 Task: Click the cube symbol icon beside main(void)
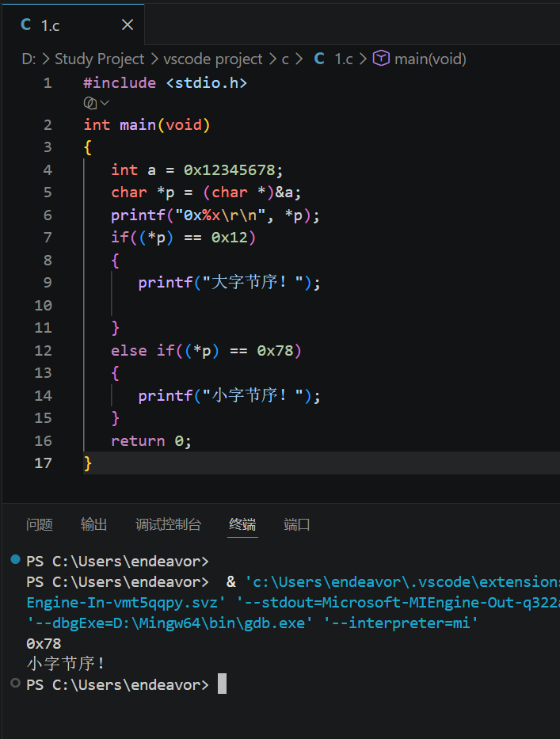[x=381, y=59]
